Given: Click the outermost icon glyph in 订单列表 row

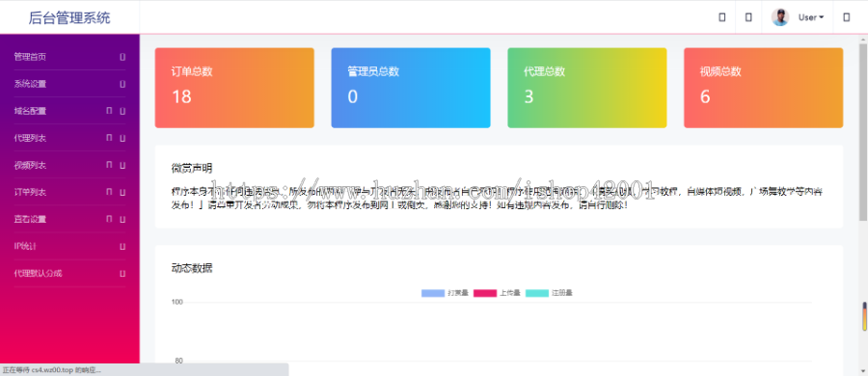Looking at the screenshot, I should coord(122,193).
